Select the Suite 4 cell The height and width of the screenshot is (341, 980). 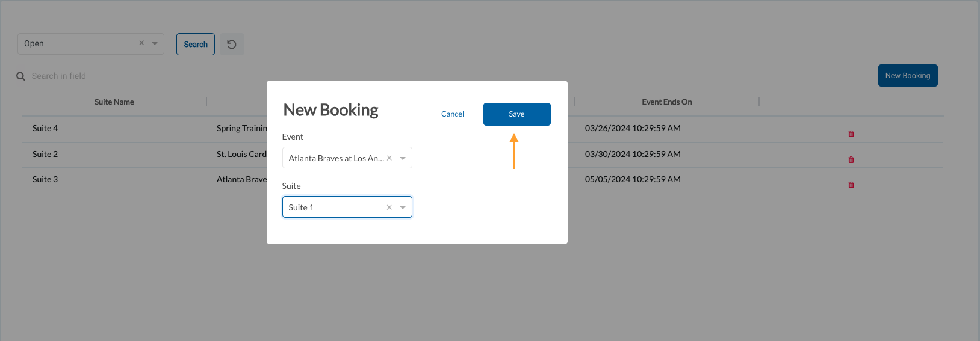(x=45, y=128)
